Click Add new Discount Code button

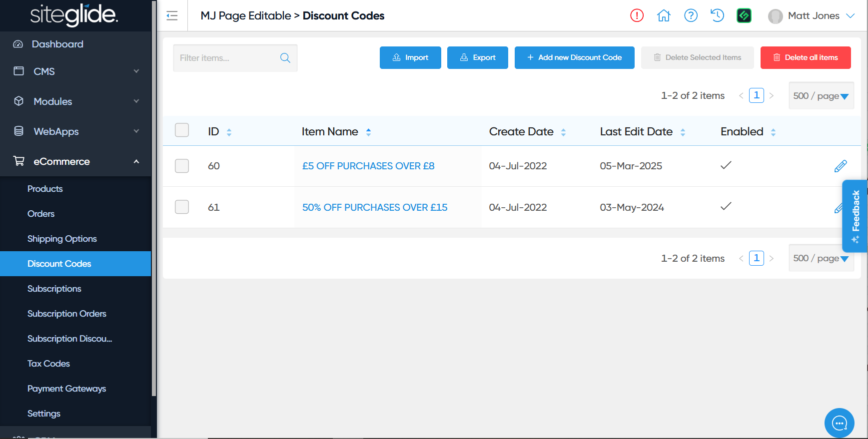pos(574,57)
